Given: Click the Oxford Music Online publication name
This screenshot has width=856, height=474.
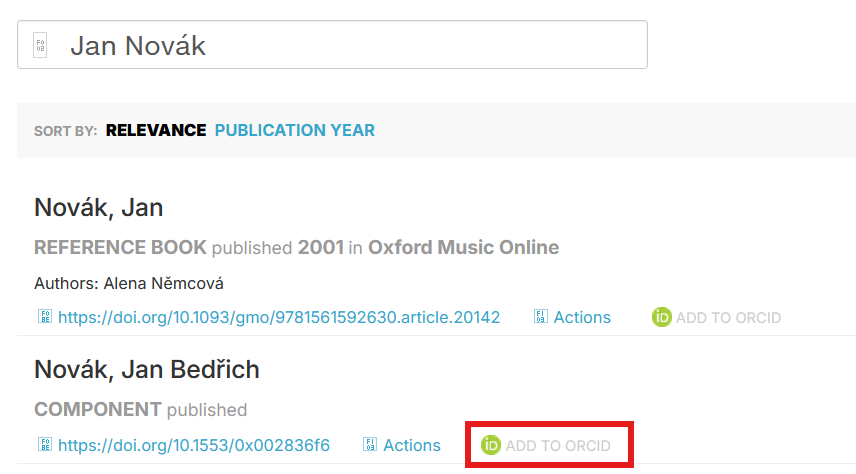Looking at the screenshot, I should pos(463,247).
